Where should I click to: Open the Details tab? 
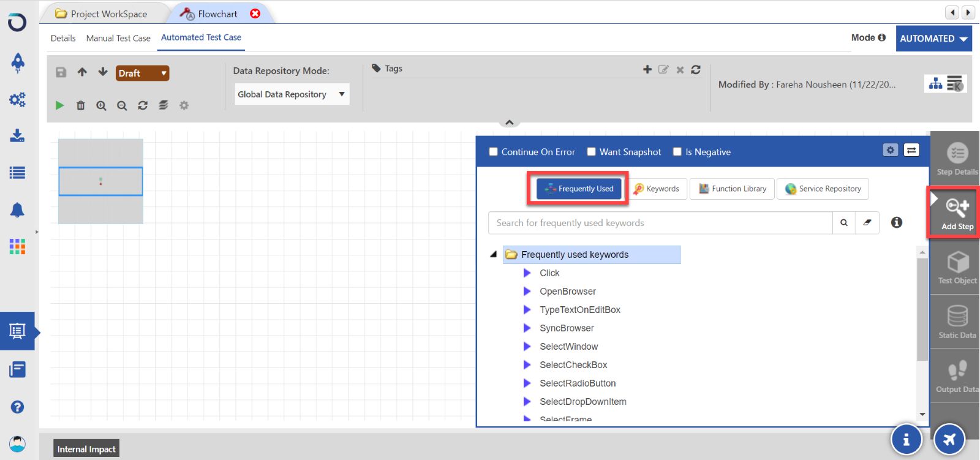[x=63, y=38]
